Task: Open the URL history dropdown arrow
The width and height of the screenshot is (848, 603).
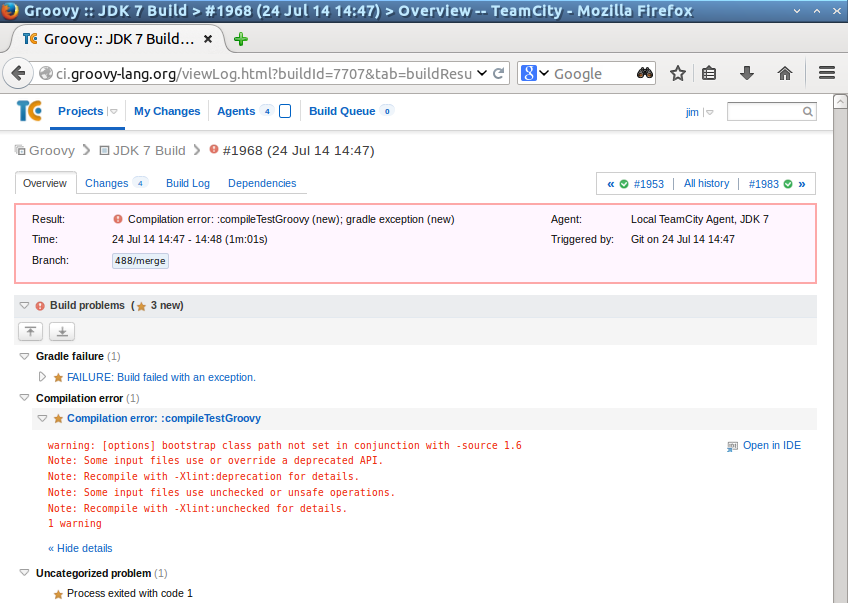Action: [482, 73]
